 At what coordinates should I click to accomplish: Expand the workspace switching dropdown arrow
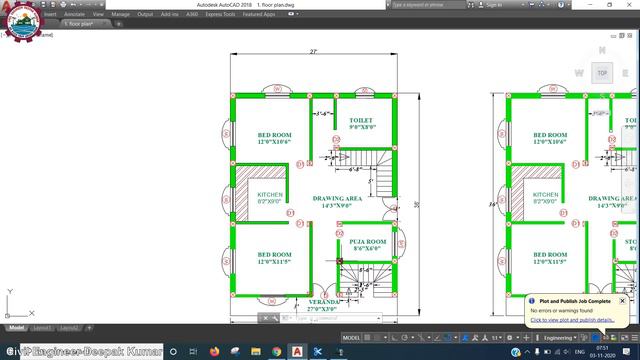click(518, 338)
